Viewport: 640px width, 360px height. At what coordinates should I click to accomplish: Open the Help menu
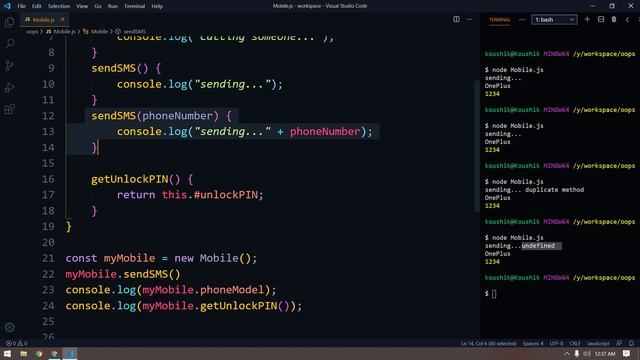coord(157,6)
